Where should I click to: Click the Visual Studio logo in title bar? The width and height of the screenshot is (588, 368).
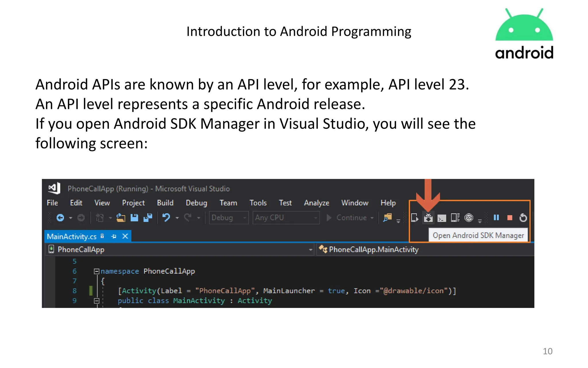pos(54,188)
